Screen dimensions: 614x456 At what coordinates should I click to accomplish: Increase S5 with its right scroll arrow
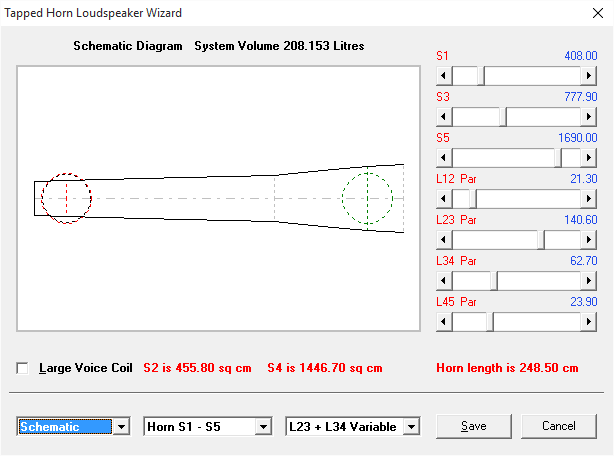click(589, 158)
